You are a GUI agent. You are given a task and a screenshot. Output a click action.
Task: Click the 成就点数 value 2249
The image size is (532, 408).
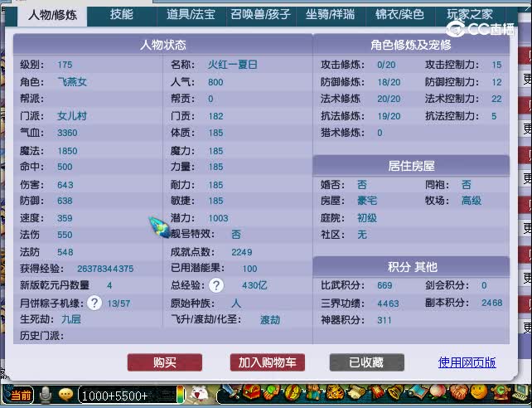[x=242, y=252]
